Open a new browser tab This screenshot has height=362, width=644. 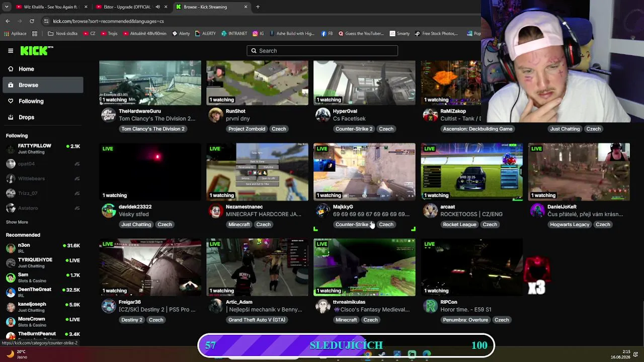(258, 7)
